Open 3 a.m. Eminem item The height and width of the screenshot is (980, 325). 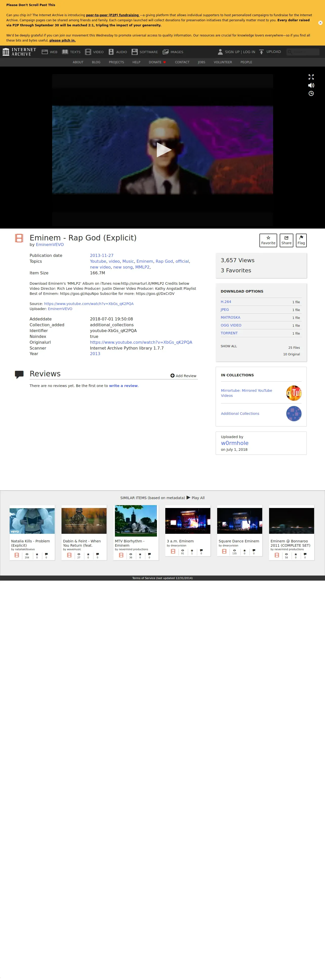(188, 531)
